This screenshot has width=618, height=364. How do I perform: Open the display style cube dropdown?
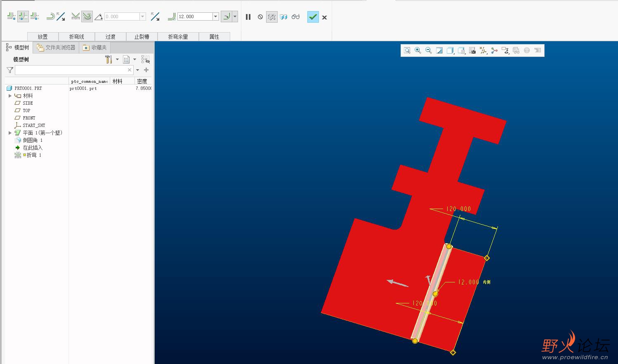(451, 50)
